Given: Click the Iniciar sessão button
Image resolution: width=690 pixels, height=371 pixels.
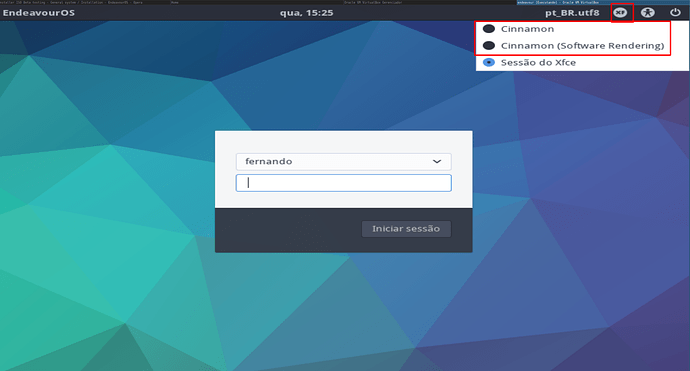Looking at the screenshot, I should pyautogui.click(x=406, y=229).
